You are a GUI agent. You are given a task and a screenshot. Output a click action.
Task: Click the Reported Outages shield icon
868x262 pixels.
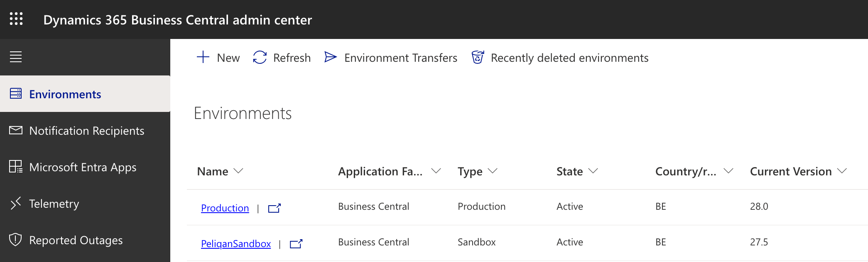(x=15, y=240)
